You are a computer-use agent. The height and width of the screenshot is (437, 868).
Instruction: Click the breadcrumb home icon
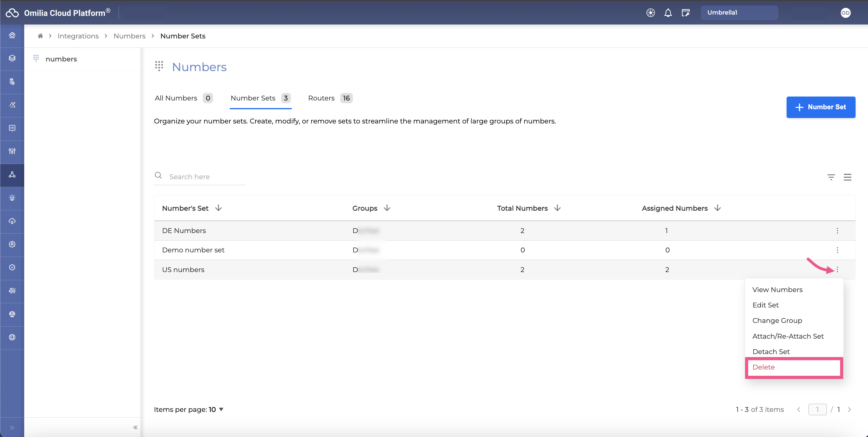pos(40,36)
